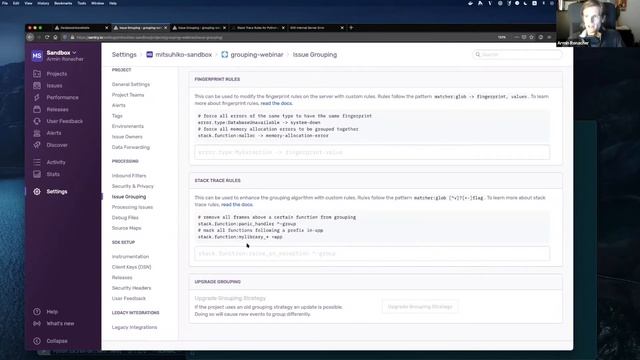The width and height of the screenshot is (640, 360).
Task: Click the grouping-webinar project icon in the breadcrumb
Action: [x=224, y=54]
